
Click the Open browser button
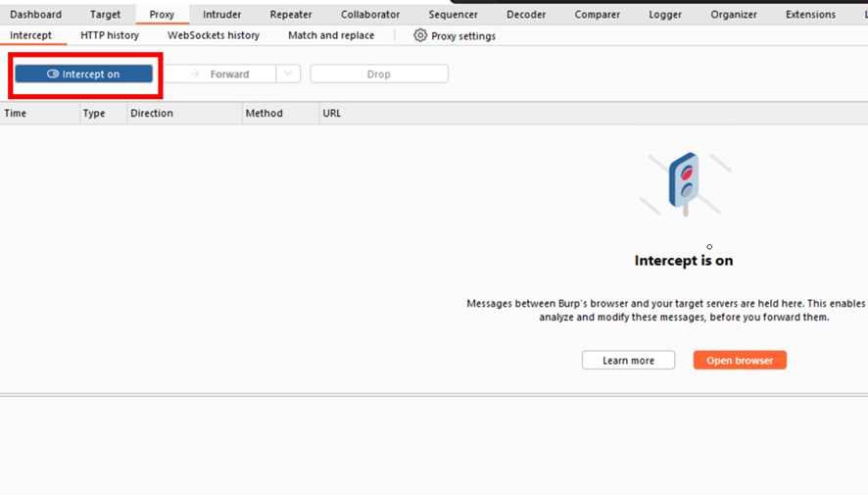(x=740, y=361)
